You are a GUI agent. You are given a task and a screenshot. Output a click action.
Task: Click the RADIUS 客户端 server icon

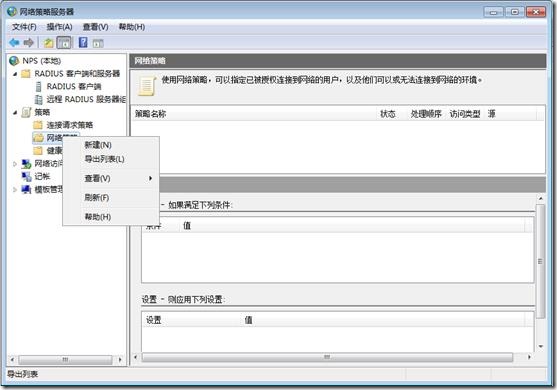point(38,86)
